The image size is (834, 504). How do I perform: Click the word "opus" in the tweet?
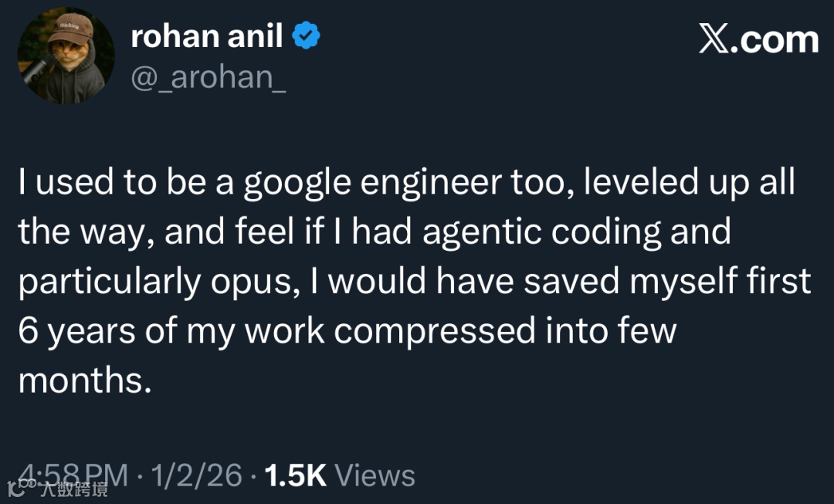[x=252, y=282]
